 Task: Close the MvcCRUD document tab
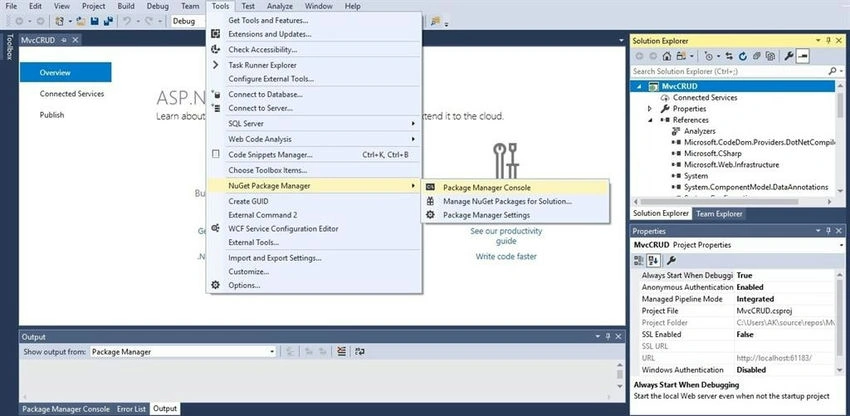coord(75,40)
